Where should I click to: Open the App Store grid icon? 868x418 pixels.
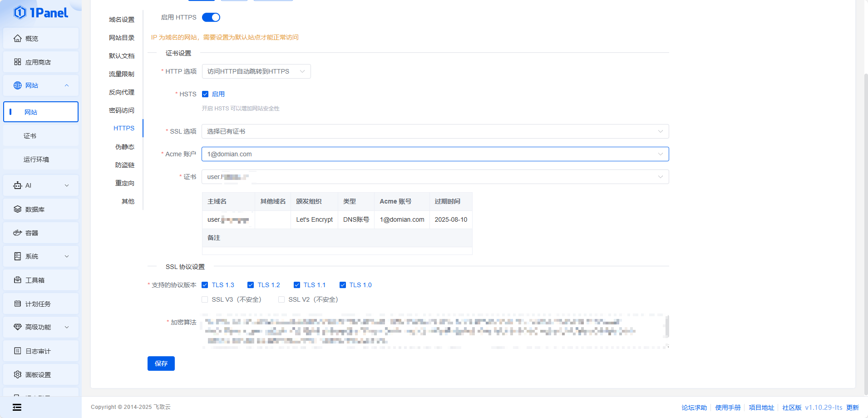pos(18,62)
